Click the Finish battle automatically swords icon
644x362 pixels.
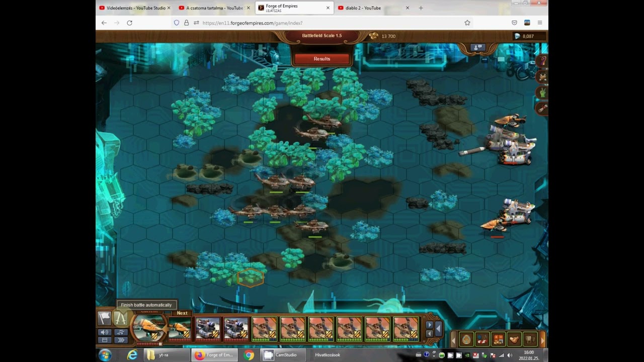120,318
